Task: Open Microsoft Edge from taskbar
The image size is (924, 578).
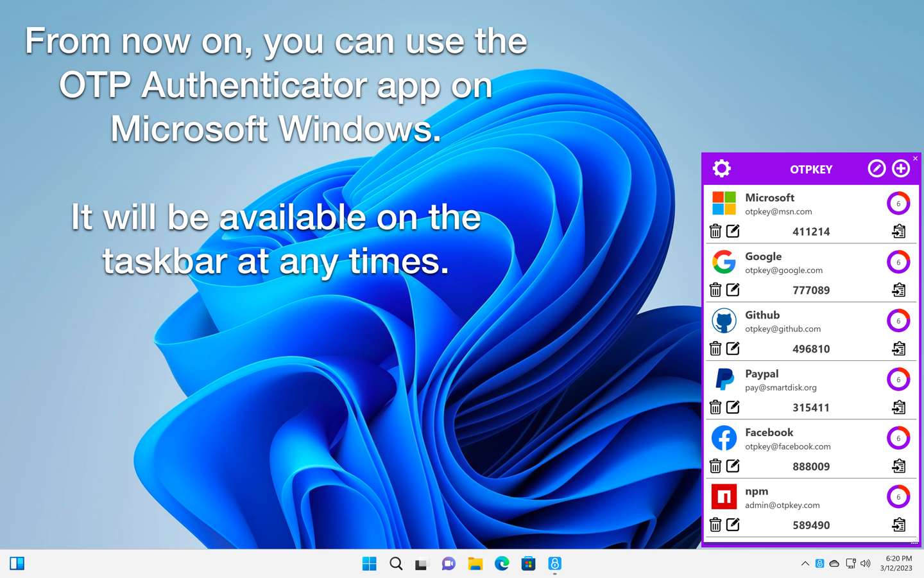Action: [x=502, y=564]
